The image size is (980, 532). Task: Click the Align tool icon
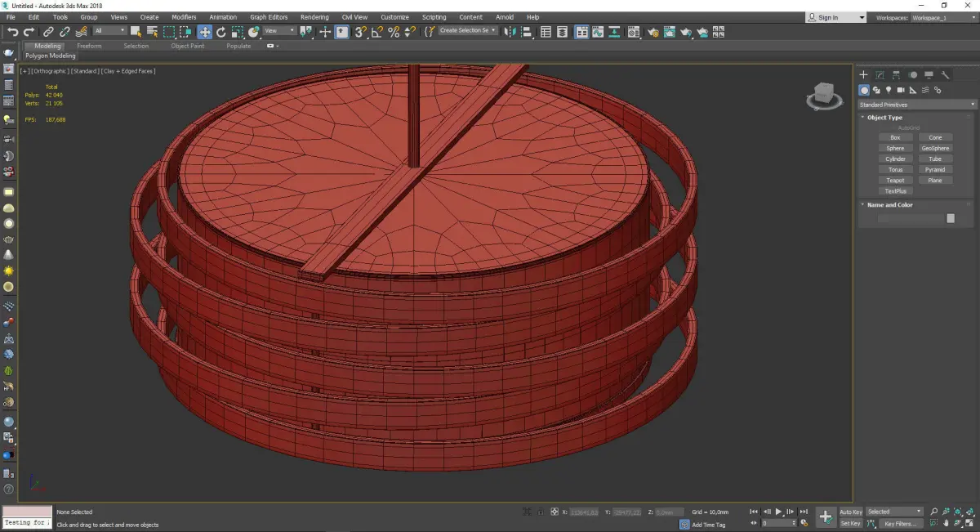527,32
